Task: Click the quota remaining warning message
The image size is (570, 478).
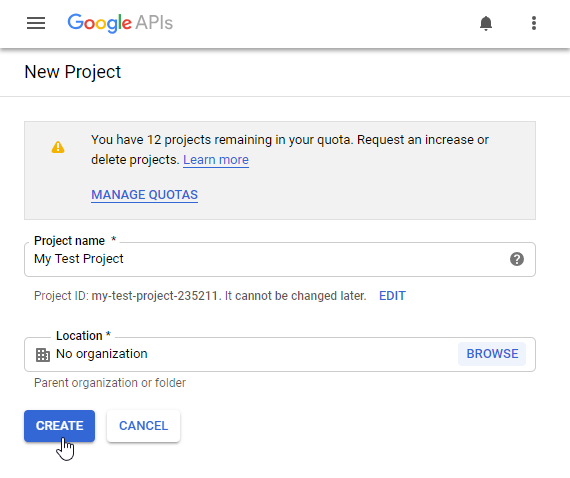Action: (x=290, y=150)
